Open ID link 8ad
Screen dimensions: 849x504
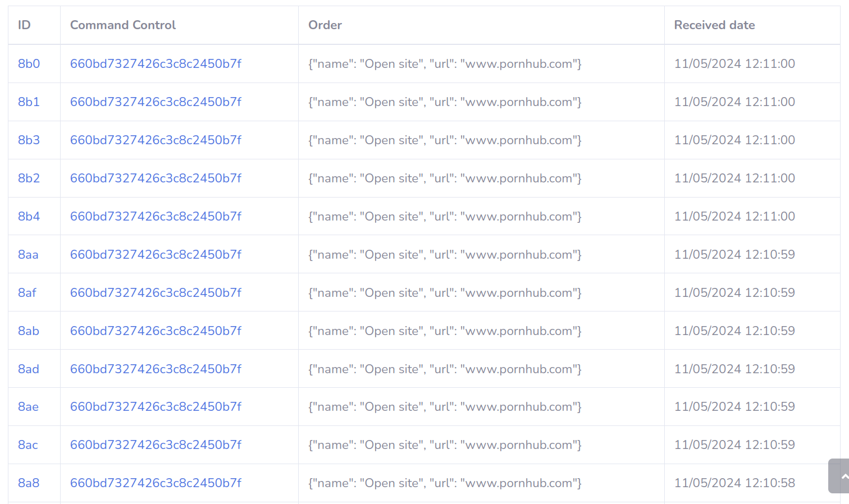pos(29,369)
